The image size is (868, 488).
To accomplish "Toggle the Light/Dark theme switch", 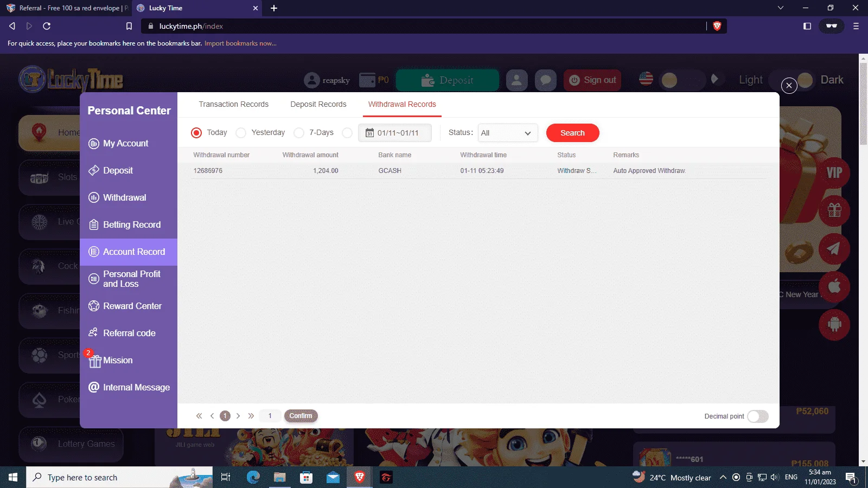I will pos(792,80).
